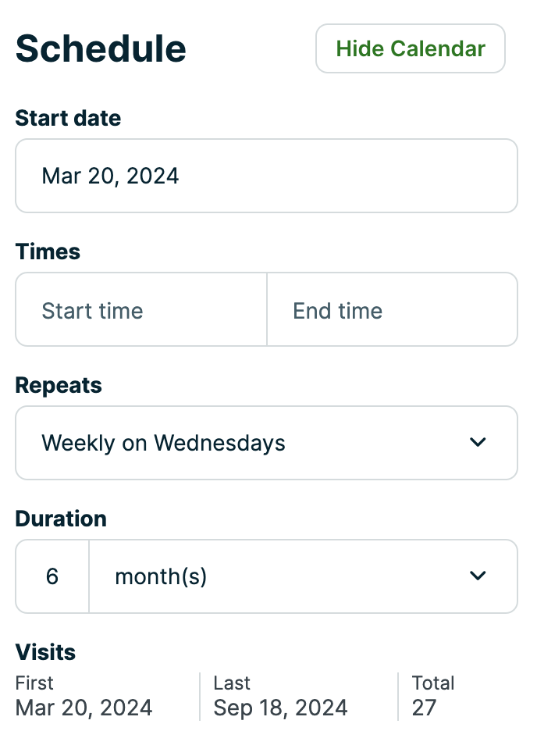Open the month(s) duration unit dropdown
537x756 pixels.
(304, 576)
